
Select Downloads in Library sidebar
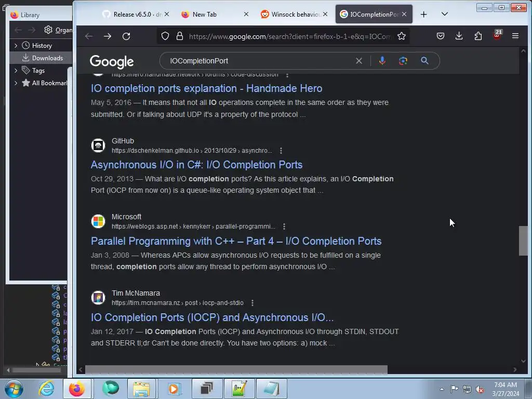tap(41, 58)
